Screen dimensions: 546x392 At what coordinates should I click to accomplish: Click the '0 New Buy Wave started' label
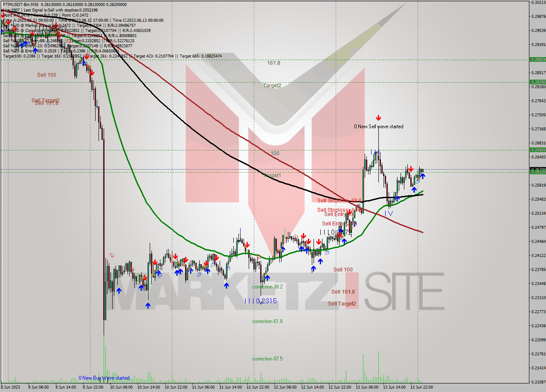click(x=104, y=378)
